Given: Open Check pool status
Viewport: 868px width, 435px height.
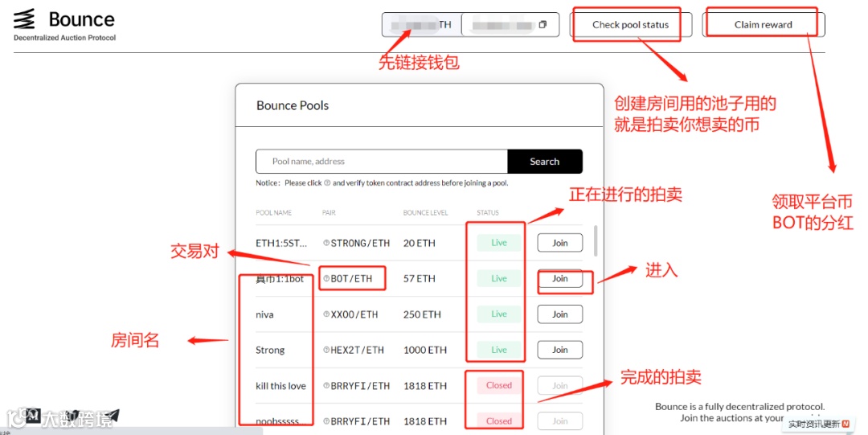Looking at the screenshot, I should coord(631,25).
